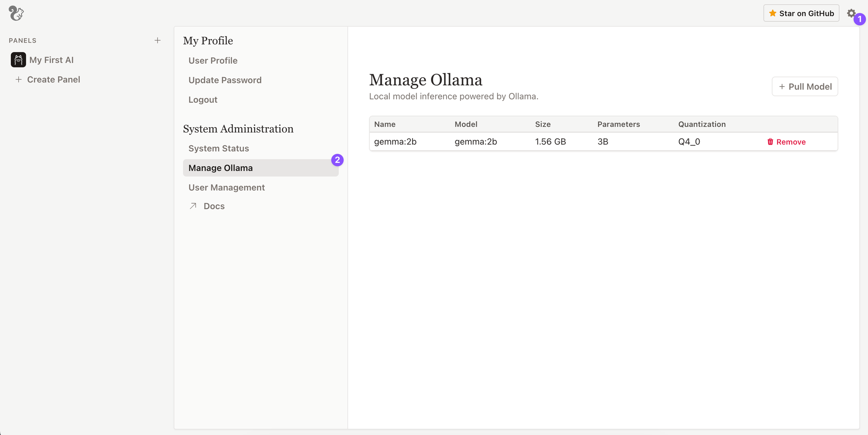Click the Q4_0 quantization cell
The image size is (868, 435).
[x=689, y=142]
